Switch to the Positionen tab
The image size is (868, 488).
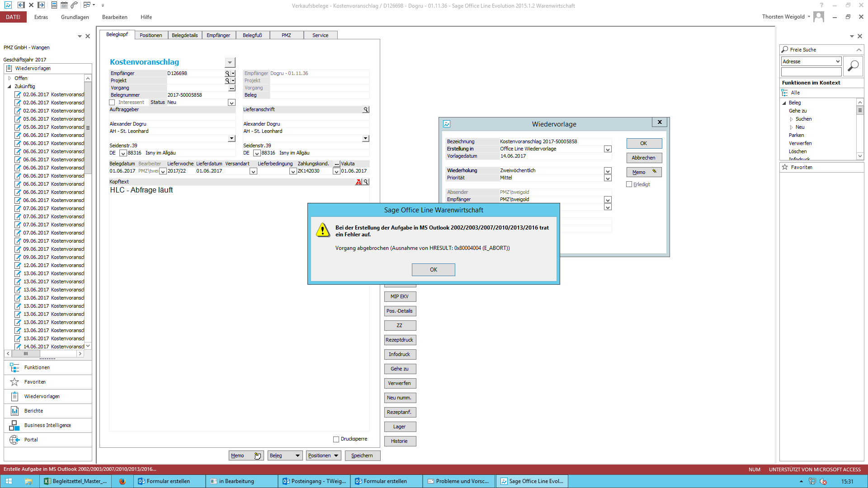tap(151, 35)
